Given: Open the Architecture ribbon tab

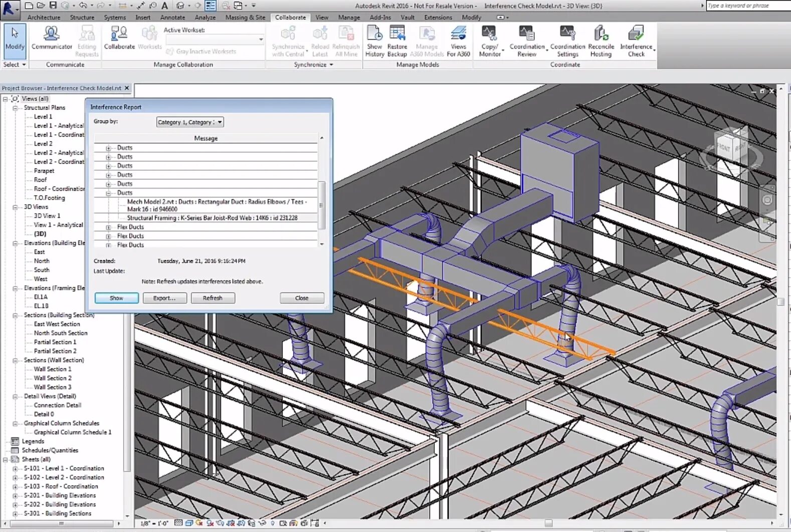Looking at the screenshot, I should 44,17.
